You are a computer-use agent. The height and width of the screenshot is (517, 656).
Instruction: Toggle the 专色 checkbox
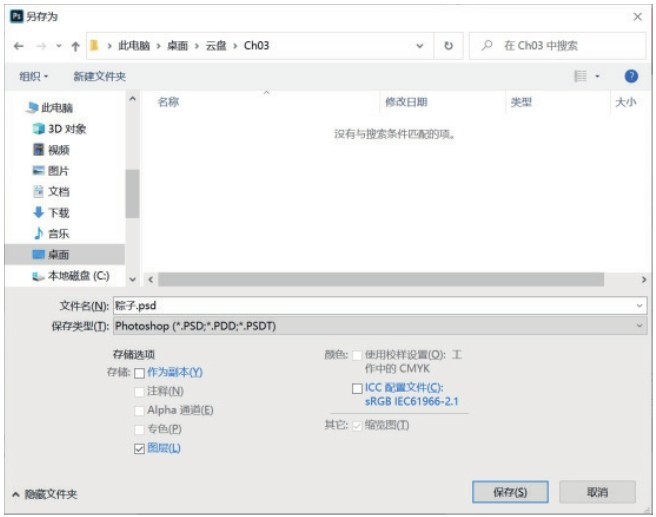(139, 430)
